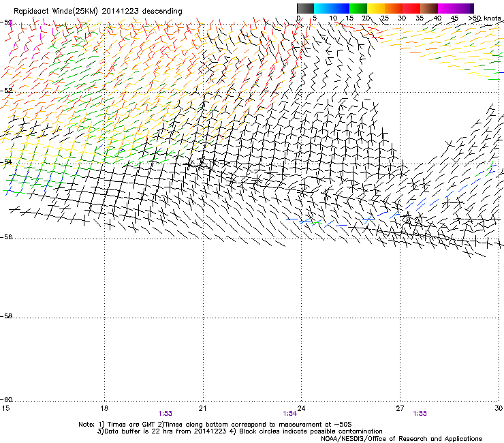
Task: Click the longitude label 21
Action: [x=202, y=408]
